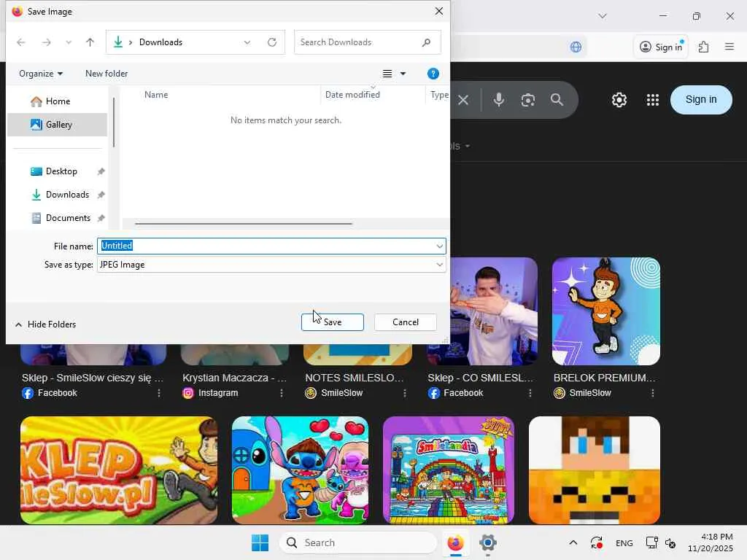The height and width of the screenshot is (560, 747).
Task: Refresh the Downloads folder view
Action: click(x=272, y=42)
